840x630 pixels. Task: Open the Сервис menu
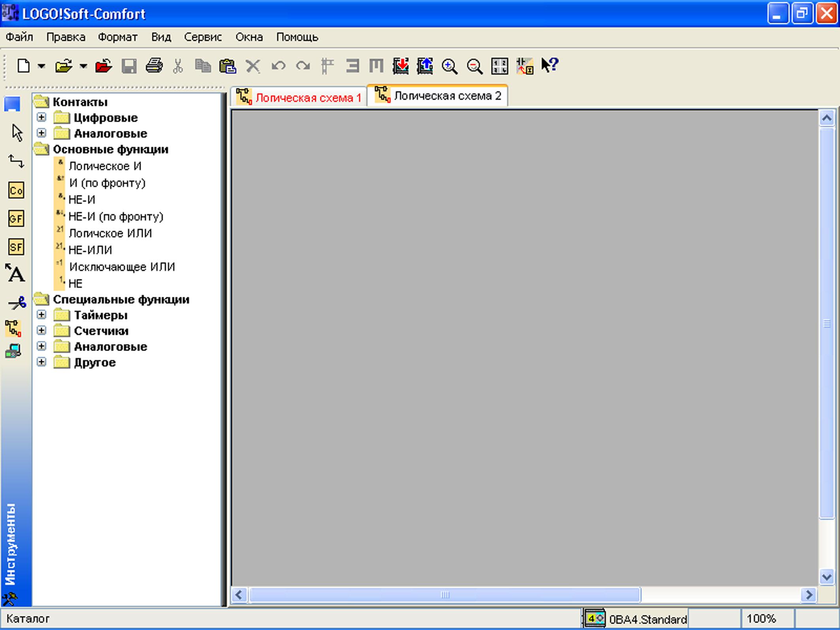click(203, 37)
